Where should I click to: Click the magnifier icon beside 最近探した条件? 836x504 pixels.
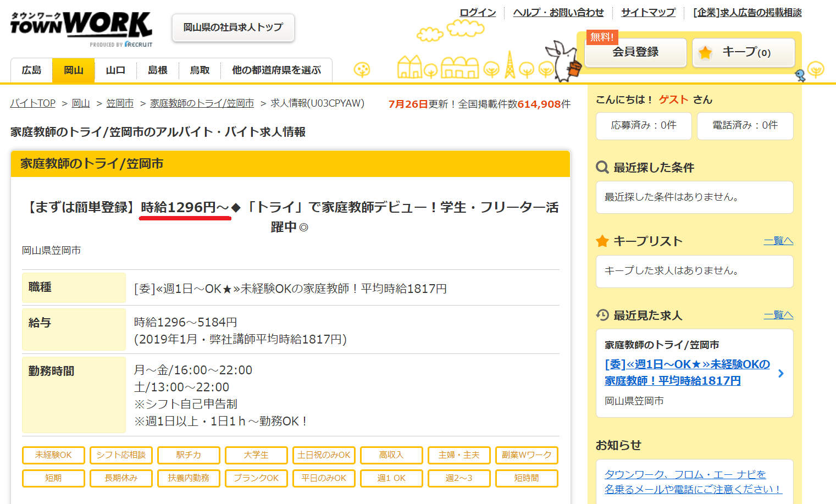602,167
